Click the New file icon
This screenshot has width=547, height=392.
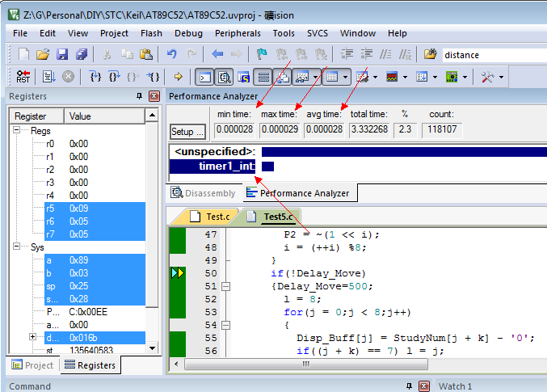point(23,54)
